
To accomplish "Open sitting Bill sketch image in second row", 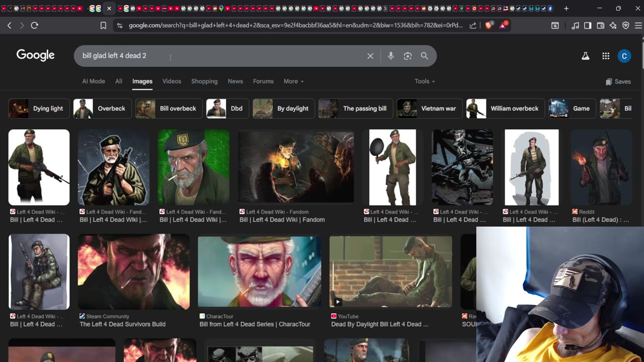I will 39,271.
